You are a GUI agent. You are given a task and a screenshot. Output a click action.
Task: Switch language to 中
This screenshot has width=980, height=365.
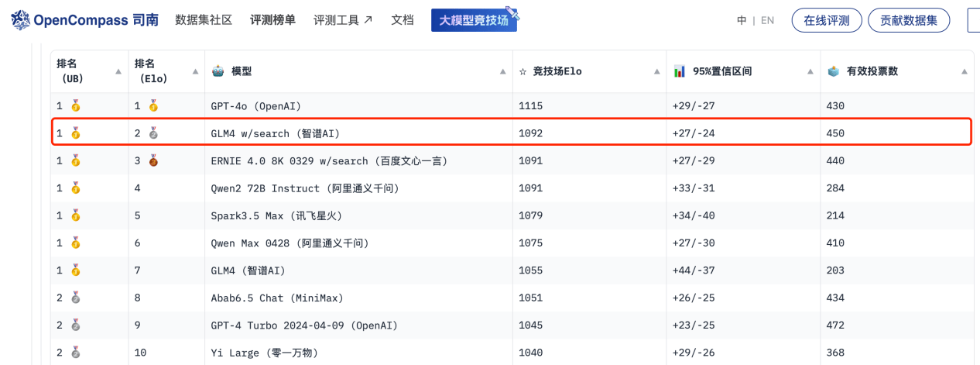click(x=742, y=20)
